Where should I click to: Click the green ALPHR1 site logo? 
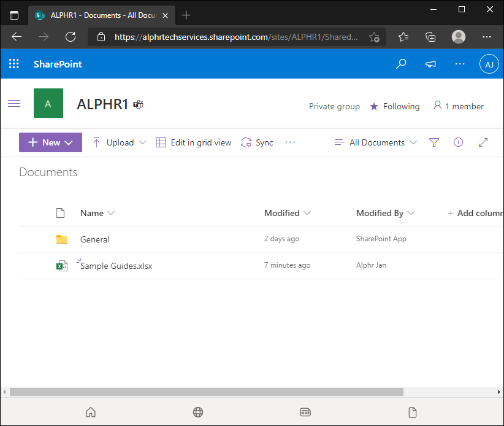[x=48, y=103]
